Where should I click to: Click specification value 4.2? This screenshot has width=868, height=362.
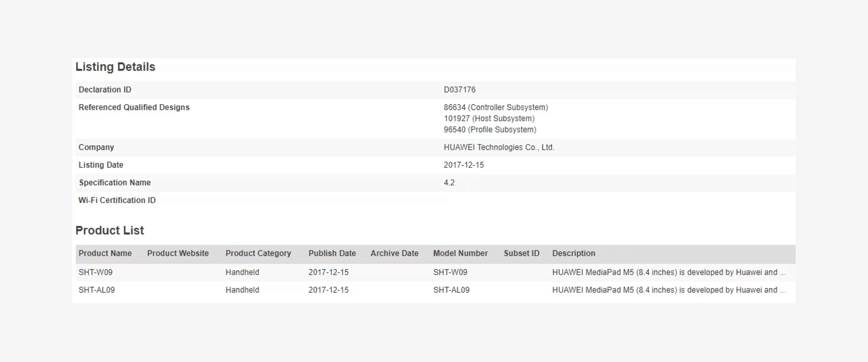click(449, 182)
